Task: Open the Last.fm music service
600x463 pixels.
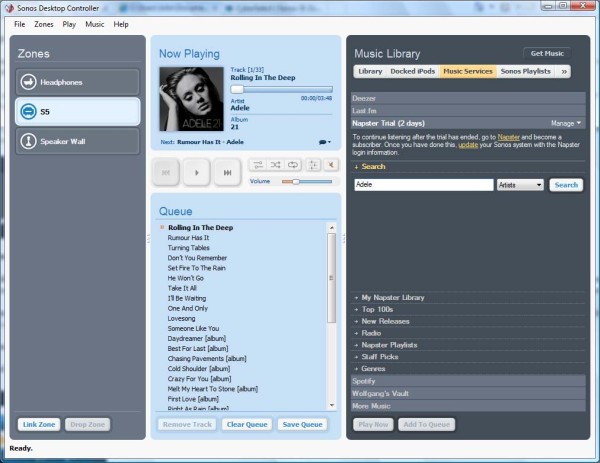Action: [x=468, y=111]
